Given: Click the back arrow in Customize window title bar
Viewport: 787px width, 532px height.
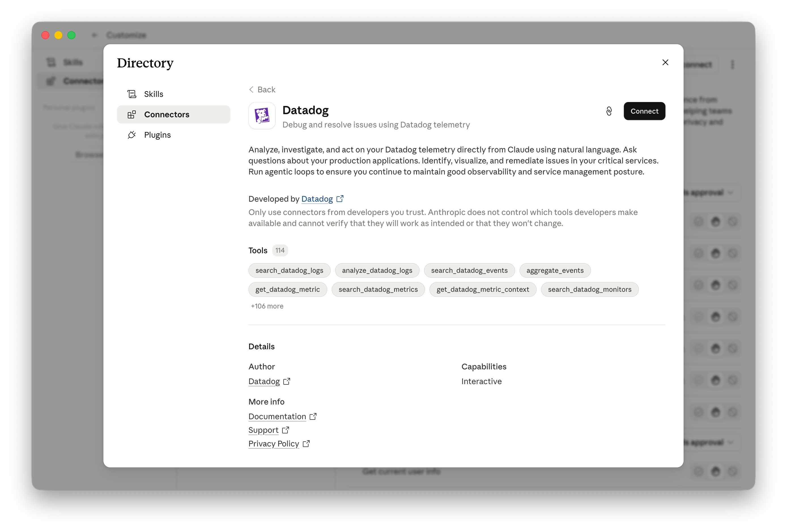Looking at the screenshot, I should pos(95,35).
